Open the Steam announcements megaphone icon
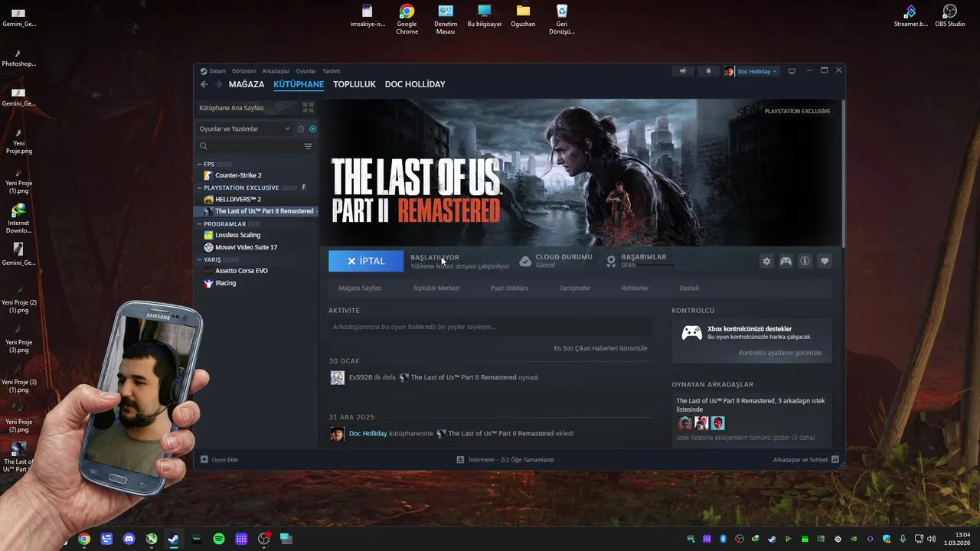This screenshot has width=980, height=551. [x=683, y=71]
